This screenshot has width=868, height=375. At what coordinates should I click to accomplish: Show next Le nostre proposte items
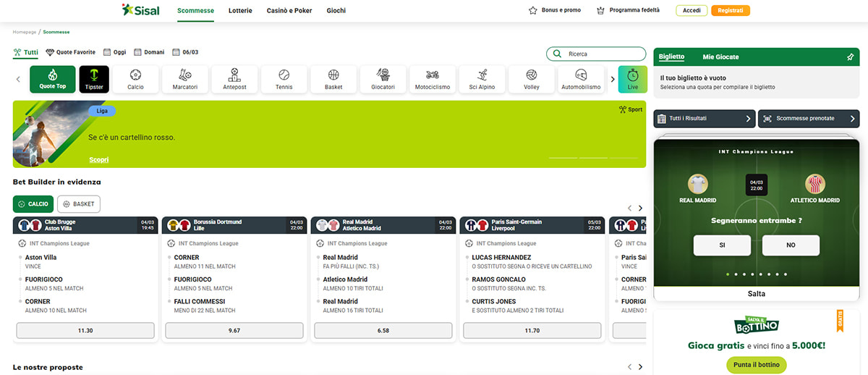(x=640, y=368)
